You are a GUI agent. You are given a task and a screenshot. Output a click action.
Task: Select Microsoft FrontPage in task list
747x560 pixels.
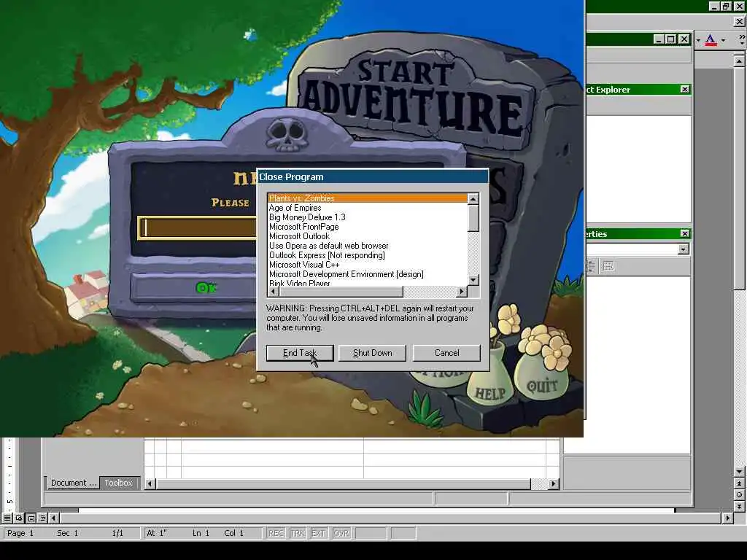point(368,227)
